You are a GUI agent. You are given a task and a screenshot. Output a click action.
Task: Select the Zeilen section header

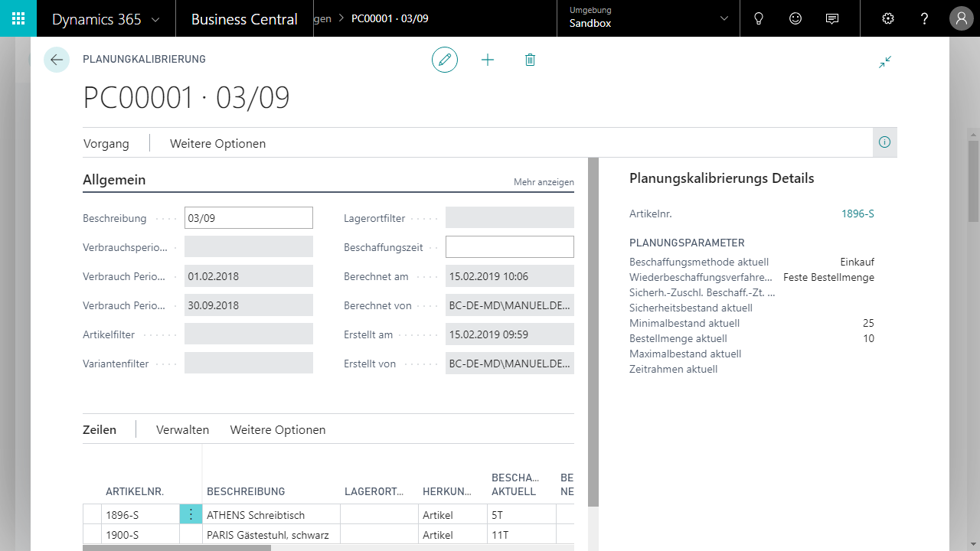coord(100,429)
